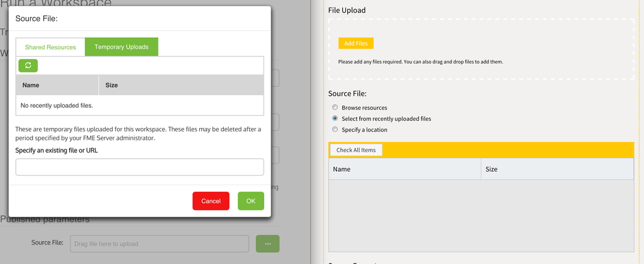Click the ellipsis browse button beside Source File
The image size is (644, 264).
pos(267,244)
